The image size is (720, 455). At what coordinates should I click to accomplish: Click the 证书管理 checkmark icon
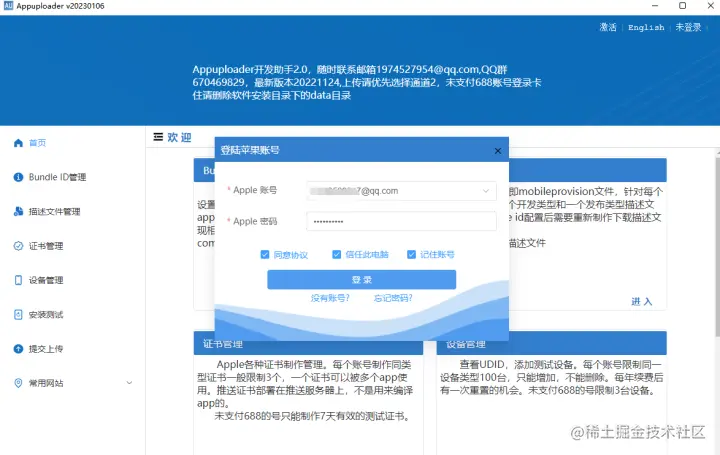point(18,246)
